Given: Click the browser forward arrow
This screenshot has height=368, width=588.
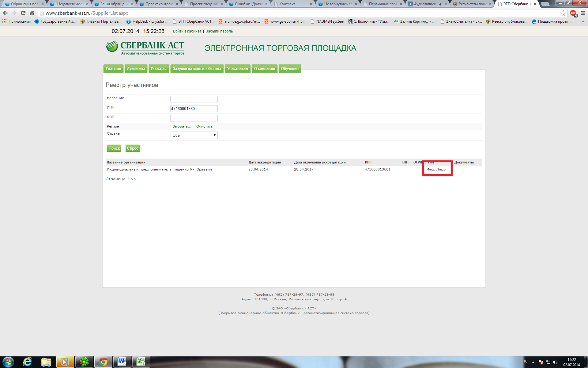Looking at the screenshot, I should [x=14, y=13].
